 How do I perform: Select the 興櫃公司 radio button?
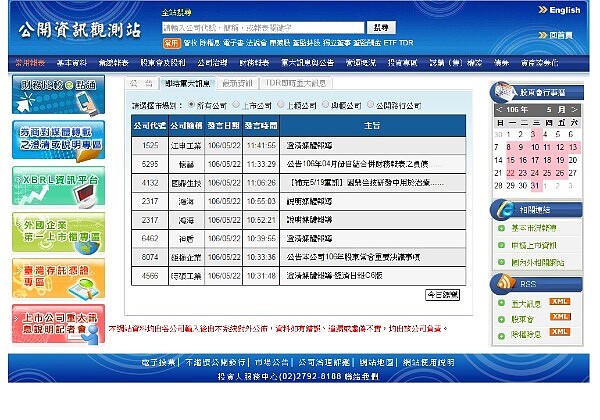pyautogui.click(x=325, y=104)
